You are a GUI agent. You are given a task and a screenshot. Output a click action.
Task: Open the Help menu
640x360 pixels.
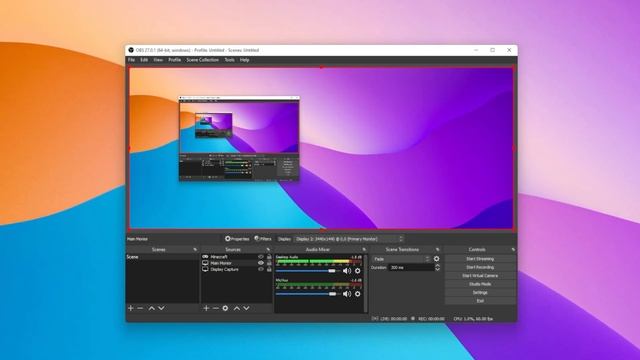(x=244, y=60)
